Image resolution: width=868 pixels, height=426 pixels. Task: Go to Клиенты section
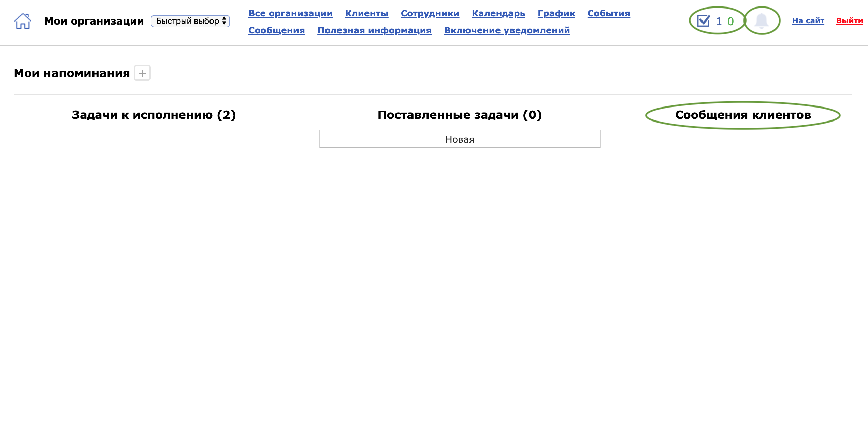point(366,13)
